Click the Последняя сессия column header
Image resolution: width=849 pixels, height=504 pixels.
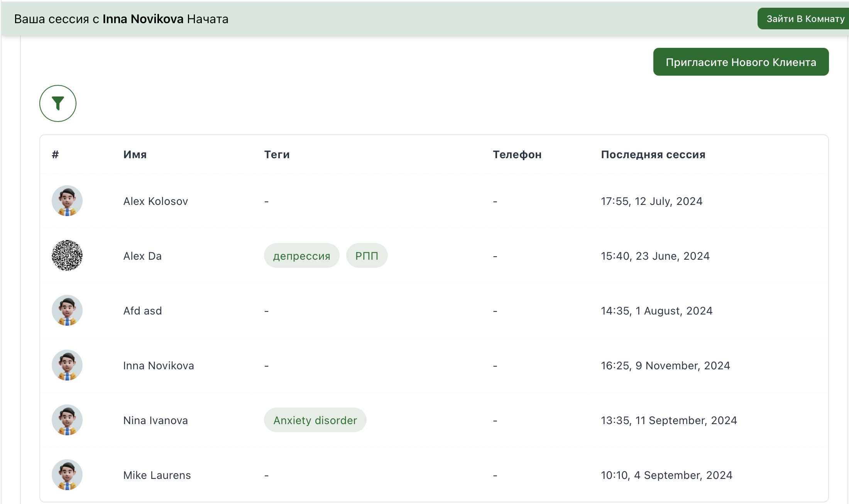point(653,154)
